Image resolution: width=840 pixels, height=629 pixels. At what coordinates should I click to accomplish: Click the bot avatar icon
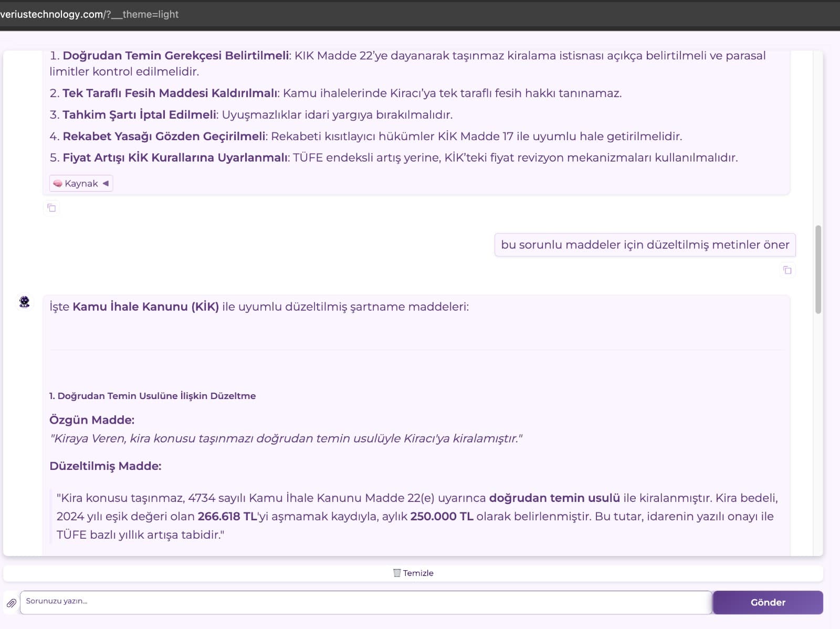(24, 302)
